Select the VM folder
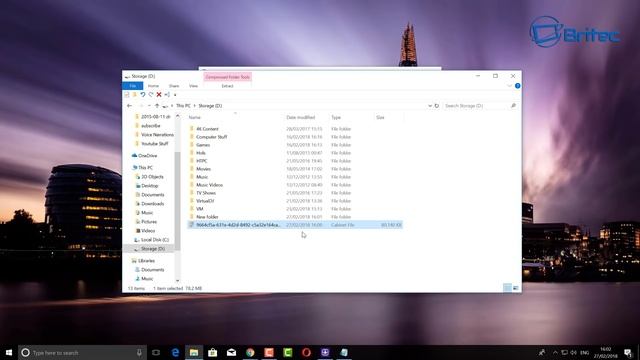The height and width of the screenshot is (360, 640). pyautogui.click(x=200, y=209)
